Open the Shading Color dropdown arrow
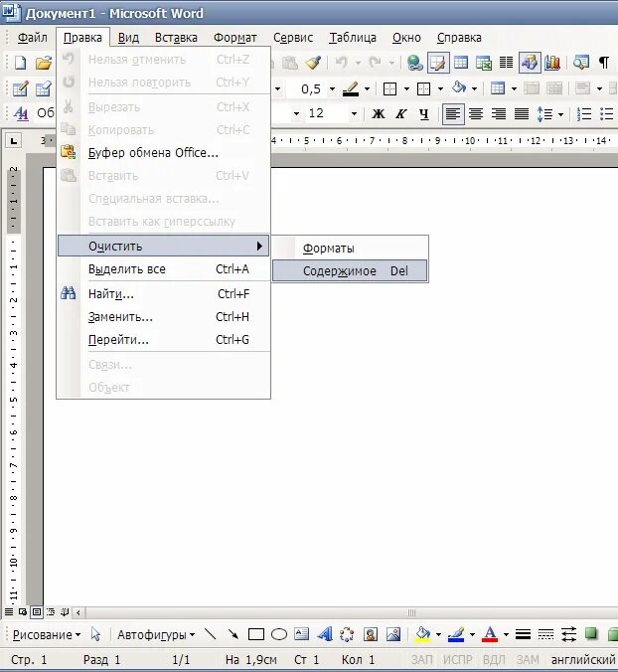The width and height of the screenshot is (618, 672). tap(475, 89)
